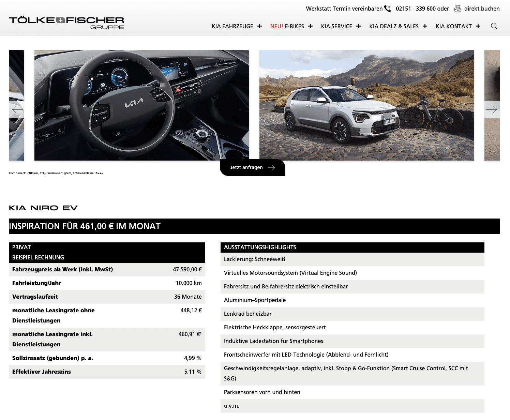Image resolution: width=510 pixels, height=420 pixels.
Task: Click Lenkrad beheizbar row
Action: (352, 314)
